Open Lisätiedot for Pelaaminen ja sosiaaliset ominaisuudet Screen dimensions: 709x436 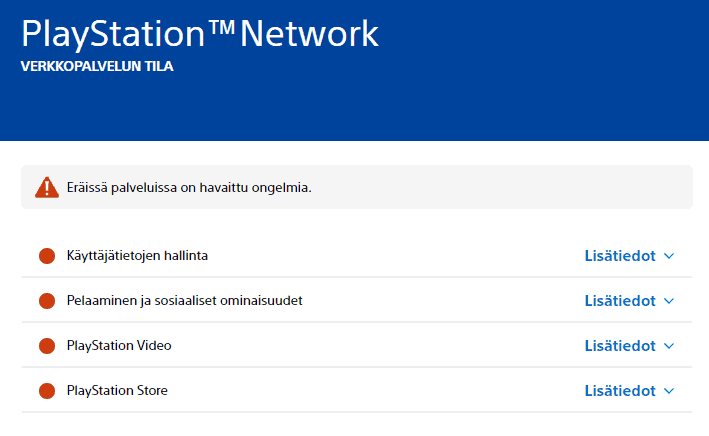pyautogui.click(x=620, y=301)
